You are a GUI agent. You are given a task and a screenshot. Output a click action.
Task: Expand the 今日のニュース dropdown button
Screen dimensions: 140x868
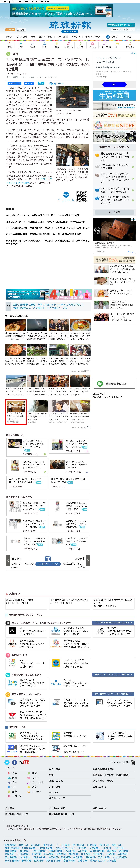tap(48, 564)
